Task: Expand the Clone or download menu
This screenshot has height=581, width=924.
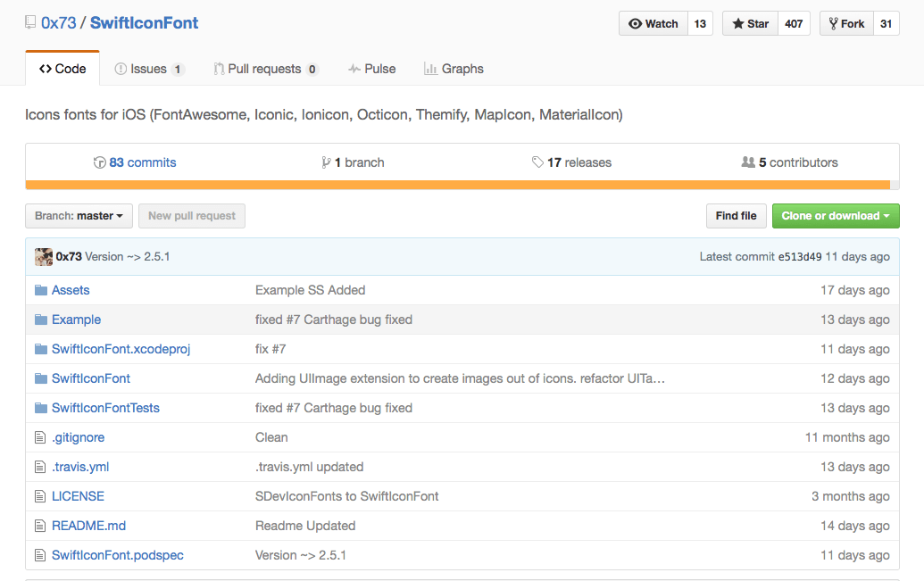Action: click(835, 216)
